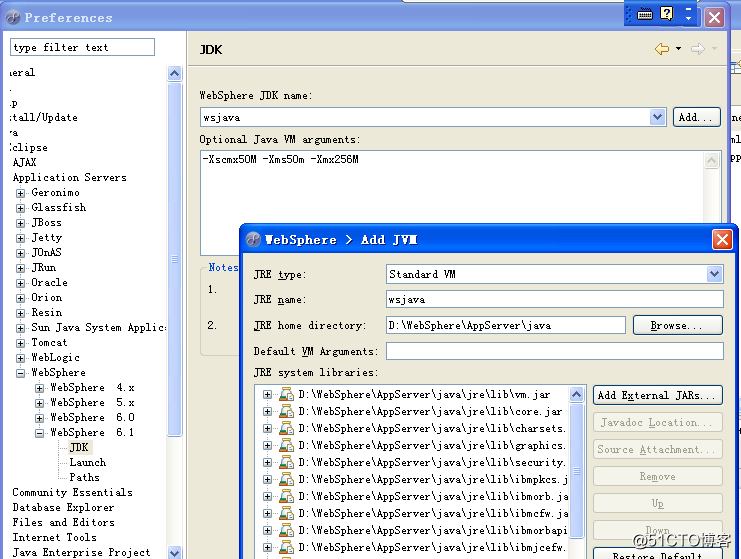This screenshot has height=559, width=741.
Task: Click the Browse... button
Action: point(678,325)
